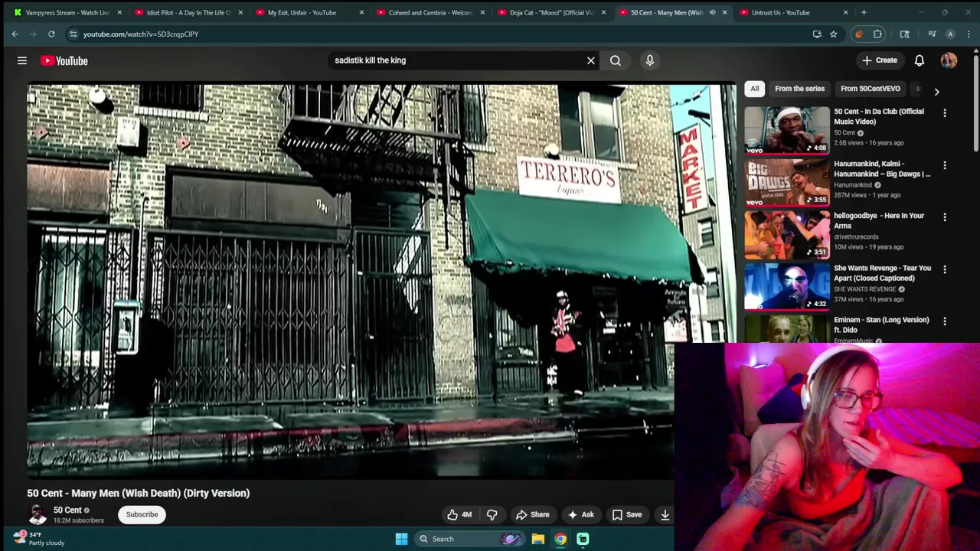The height and width of the screenshot is (551, 980).
Task: Select the All filter chip
Action: (754, 89)
